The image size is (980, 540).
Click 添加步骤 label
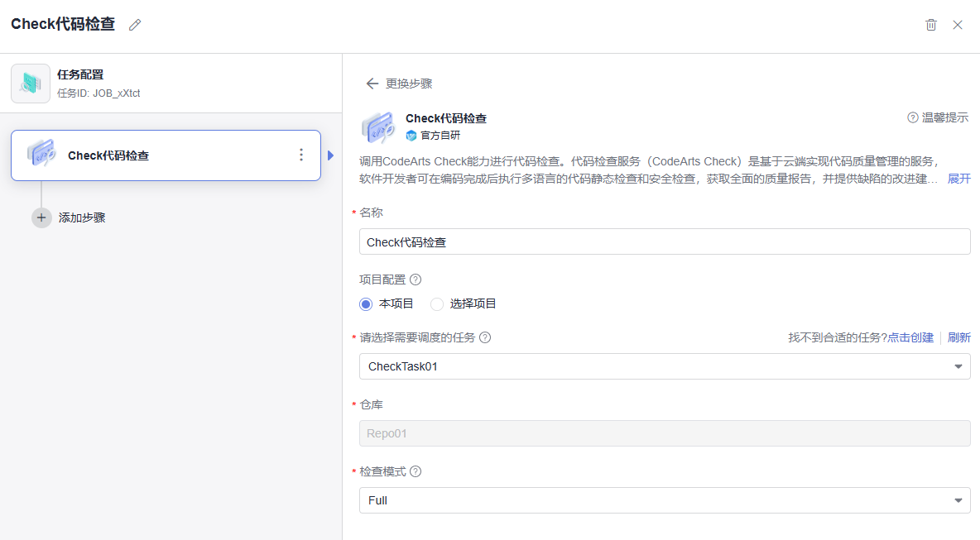82,217
